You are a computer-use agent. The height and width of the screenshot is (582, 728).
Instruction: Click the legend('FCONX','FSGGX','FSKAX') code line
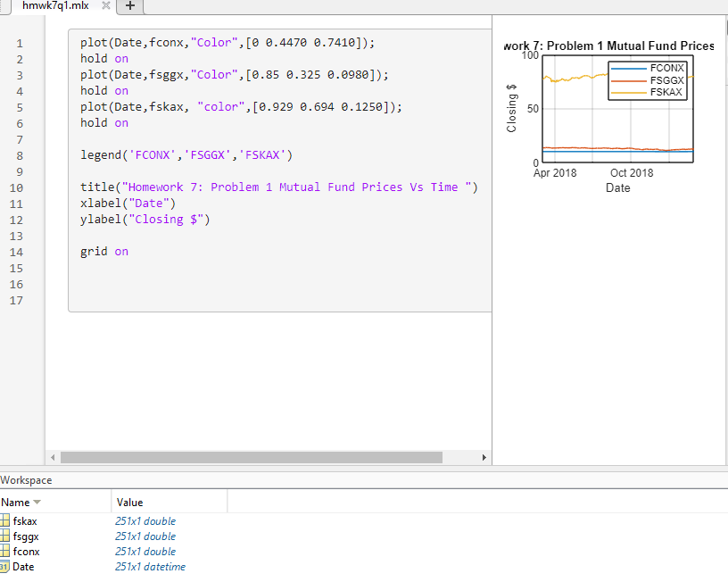(186, 155)
